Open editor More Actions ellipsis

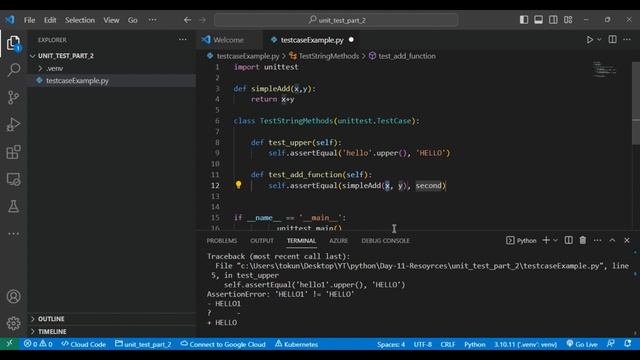[627, 40]
